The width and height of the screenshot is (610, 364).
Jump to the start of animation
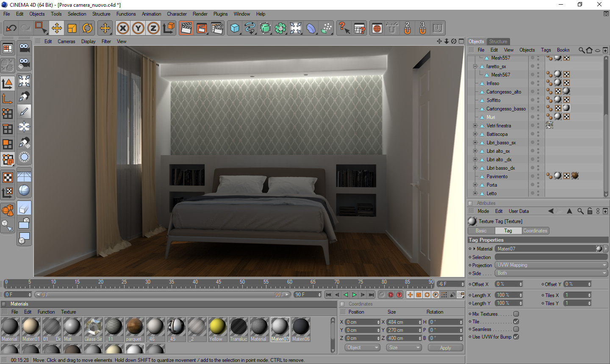(328, 295)
